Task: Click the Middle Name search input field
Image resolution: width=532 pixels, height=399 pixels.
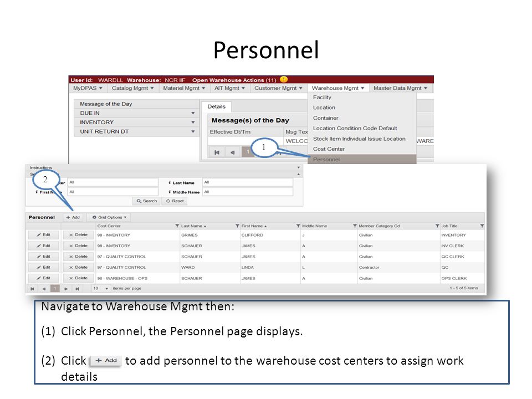Action: [247, 192]
